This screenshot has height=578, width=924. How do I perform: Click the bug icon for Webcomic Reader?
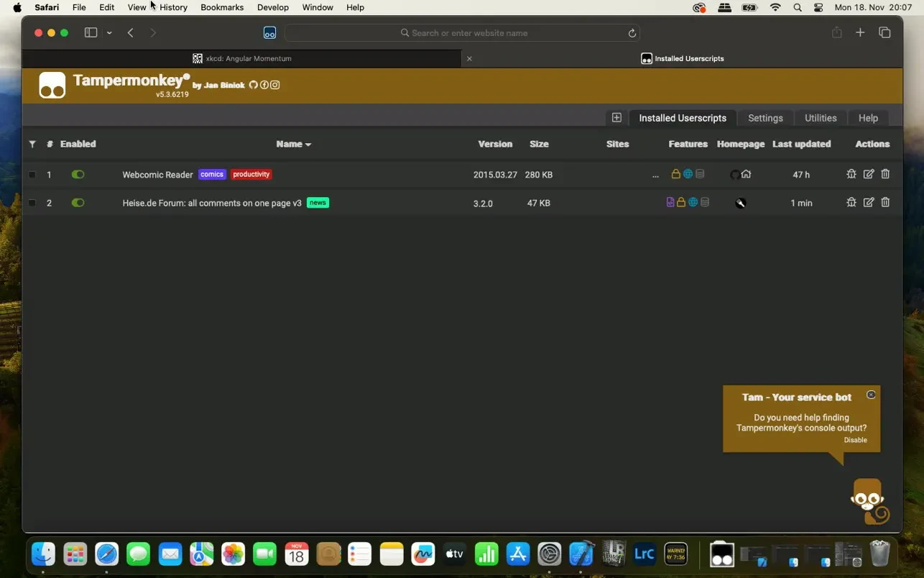[x=851, y=174]
